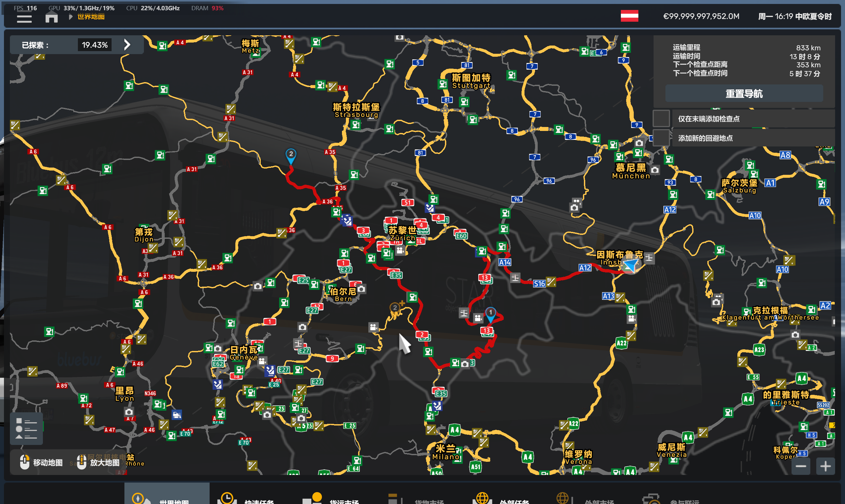The image size is (845, 504).
Task: Click the breadcrumb triangle before 世界地图
Action: pos(70,16)
